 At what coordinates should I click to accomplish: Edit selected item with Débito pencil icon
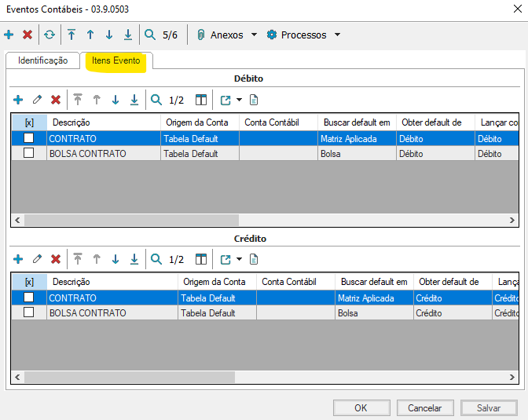(37, 100)
